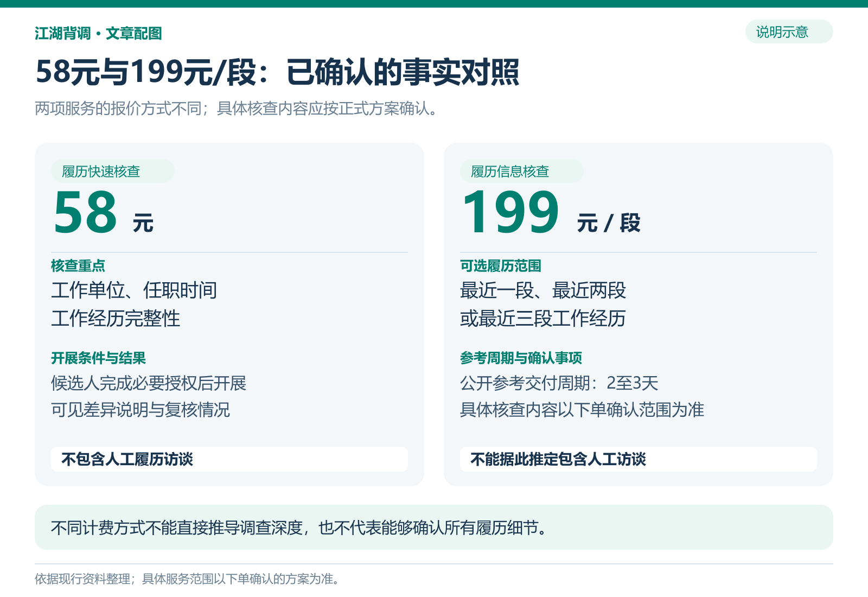Click the 履历信息核查 tag
This screenshot has width=868, height=597.
[521, 171]
